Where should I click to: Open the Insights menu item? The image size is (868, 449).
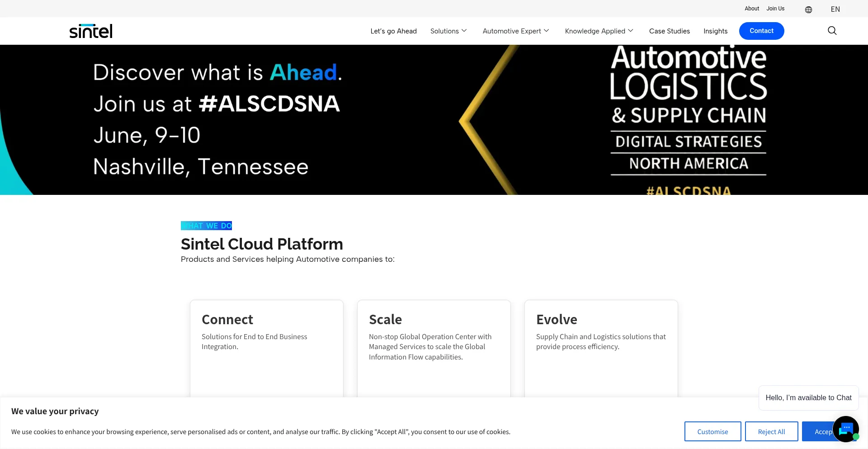(x=715, y=31)
